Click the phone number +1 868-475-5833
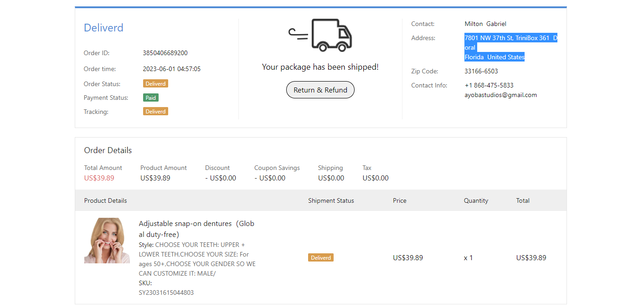 (x=489, y=85)
